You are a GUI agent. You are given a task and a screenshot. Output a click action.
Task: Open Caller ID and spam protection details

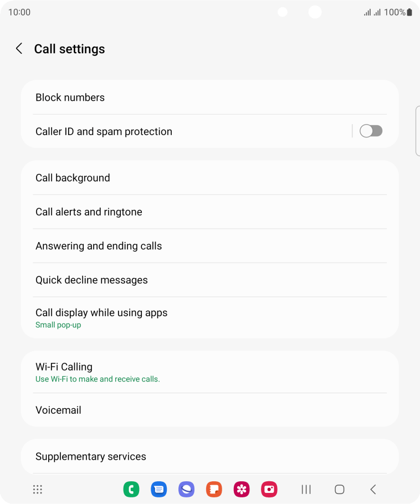pyautogui.click(x=187, y=131)
